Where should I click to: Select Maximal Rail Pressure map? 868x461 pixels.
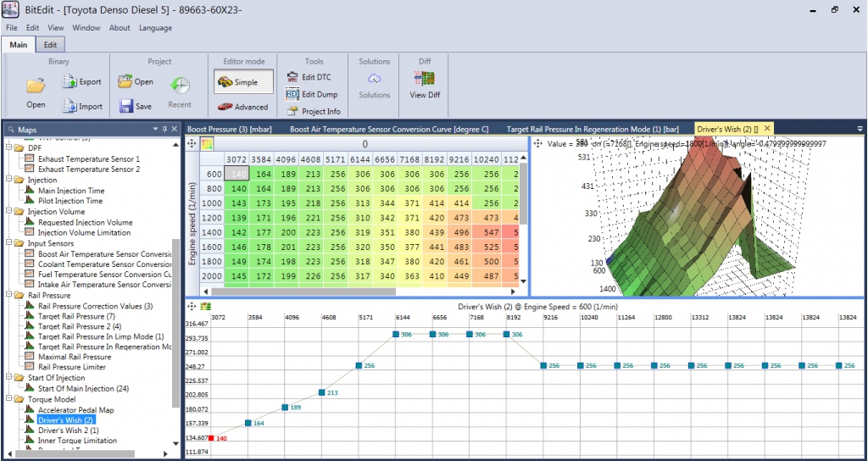tap(75, 357)
